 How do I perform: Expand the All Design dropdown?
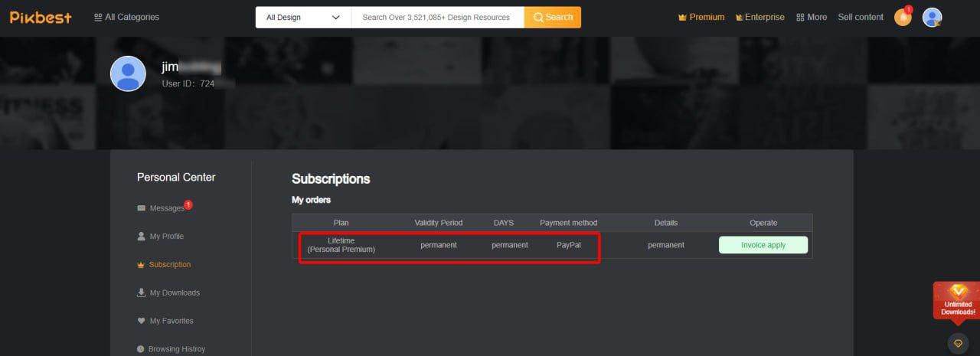302,17
